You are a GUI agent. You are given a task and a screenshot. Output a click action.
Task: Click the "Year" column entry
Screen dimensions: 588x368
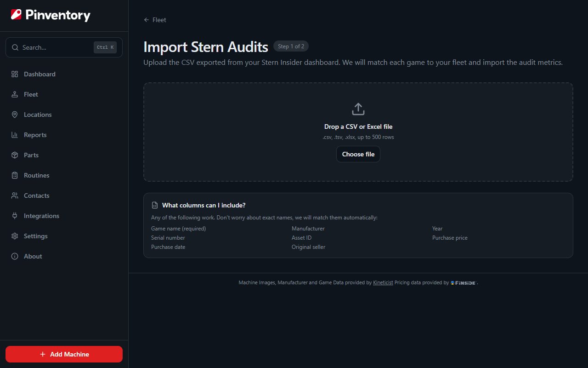point(437,229)
